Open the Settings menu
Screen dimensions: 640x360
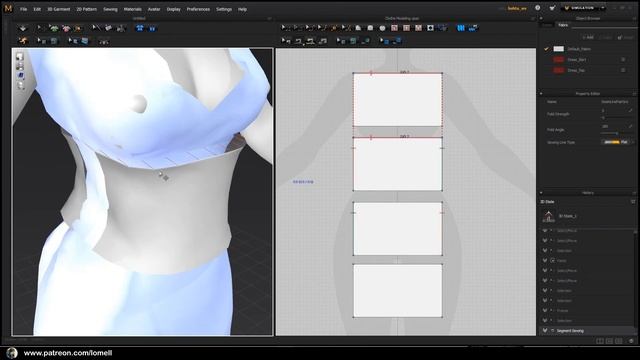(224, 9)
